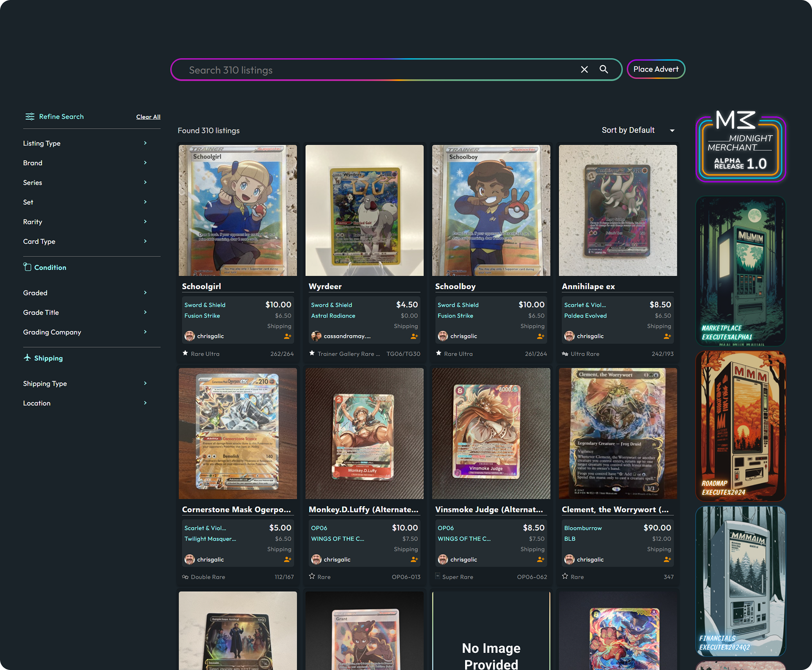The width and height of the screenshot is (812, 670).
Task: Open the Marketplace Execute Alpha1 banner
Action: (x=741, y=271)
